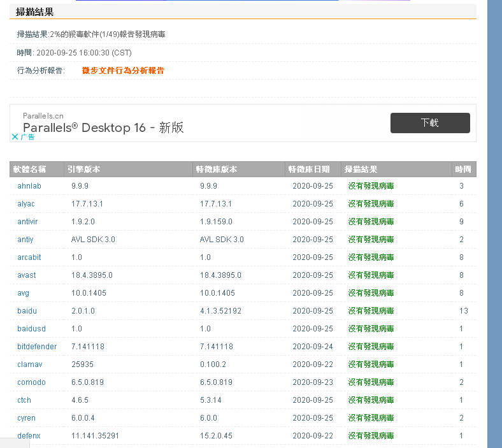Open the Parallels Desktop 16 ad title
The width and height of the screenshot is (502, 448).
pyautogui.click(x=103, y=127)
